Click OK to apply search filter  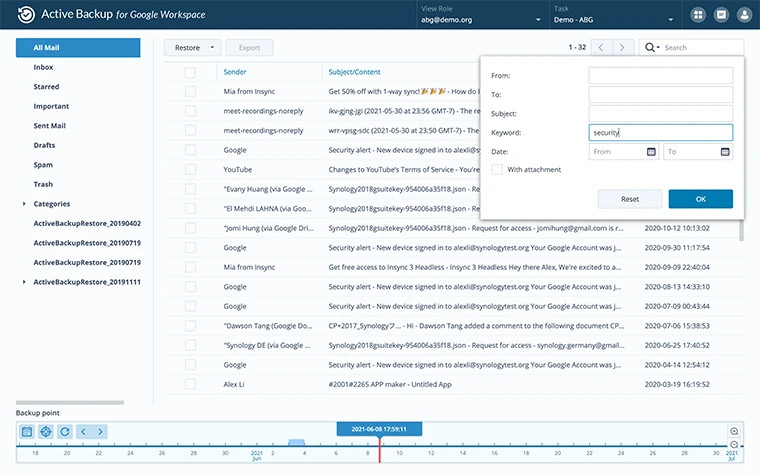700,199
